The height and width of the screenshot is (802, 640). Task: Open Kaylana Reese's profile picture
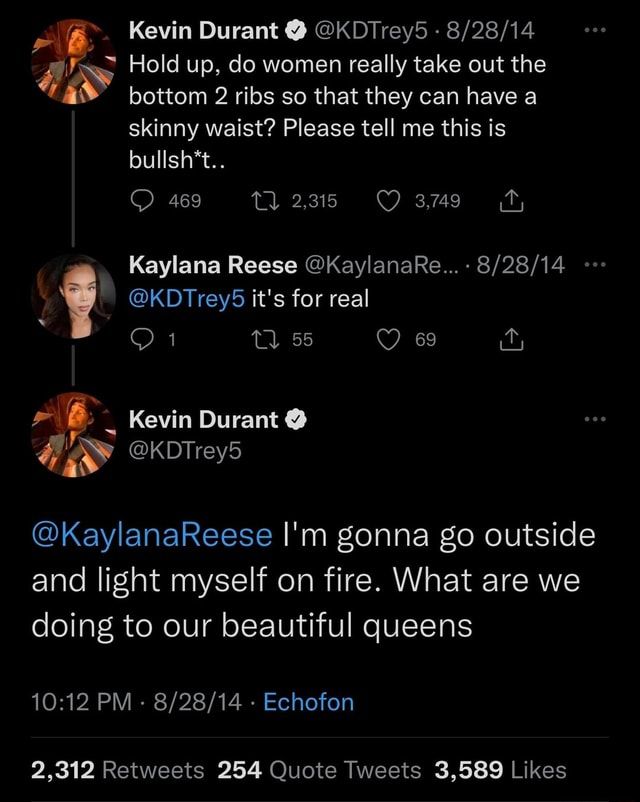tap(73, 294)
